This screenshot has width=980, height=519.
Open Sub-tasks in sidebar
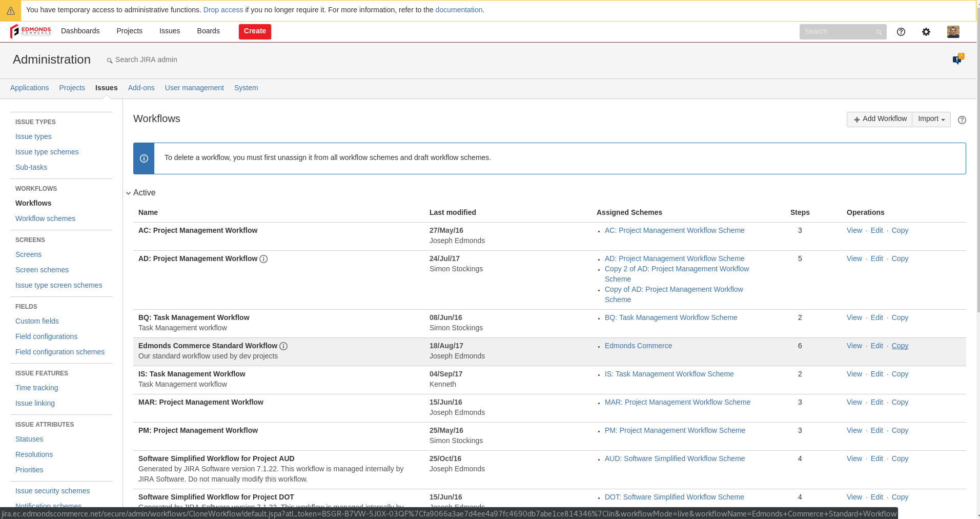(x=31, y=167)
